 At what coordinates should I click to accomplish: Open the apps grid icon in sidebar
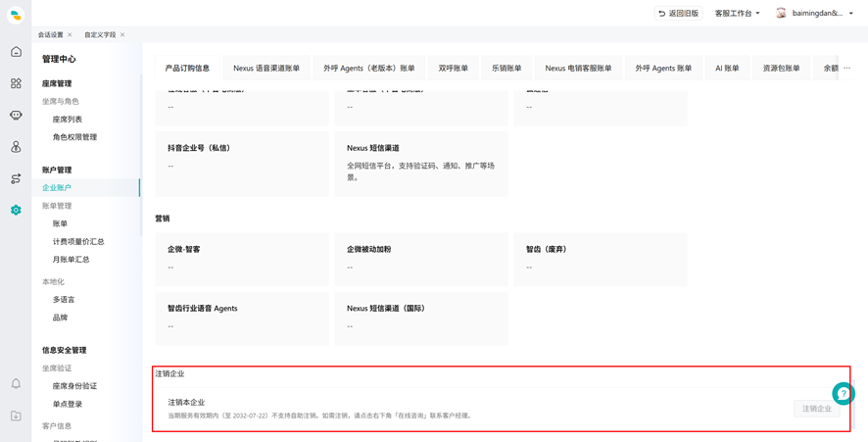[x=16, y=83]
